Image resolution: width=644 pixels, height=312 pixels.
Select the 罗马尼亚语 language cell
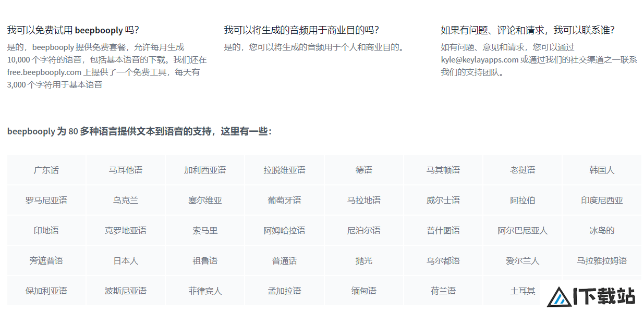(47, 200)
